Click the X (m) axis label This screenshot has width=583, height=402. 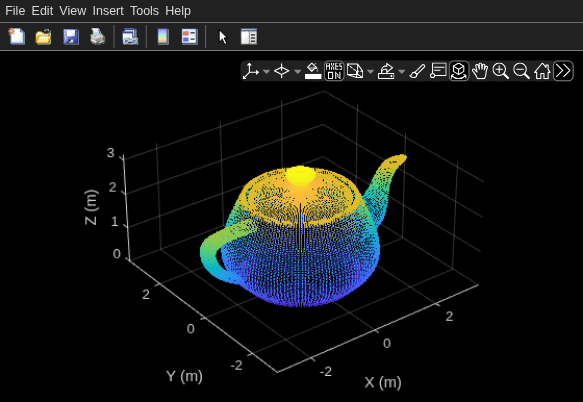pos(383,382)
